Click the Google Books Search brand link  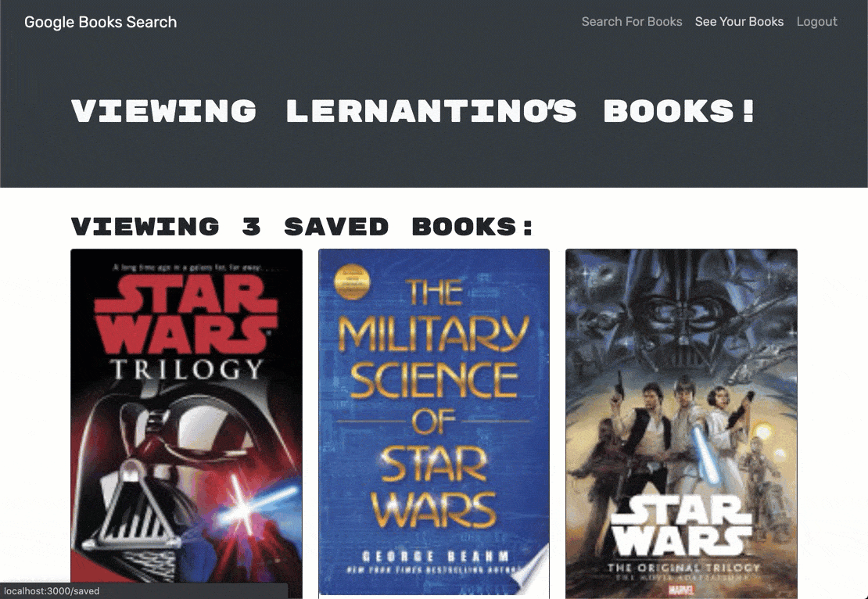coord(101,22)
